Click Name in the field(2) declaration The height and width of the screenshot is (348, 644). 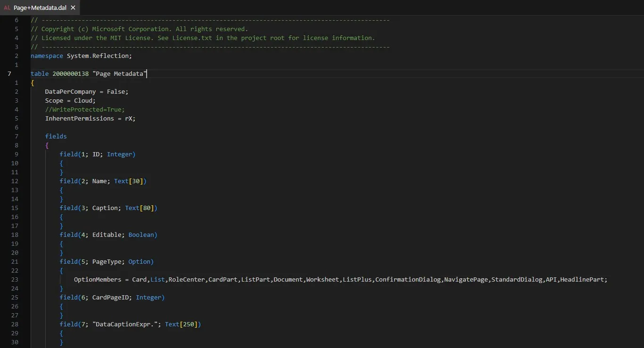tap(99, 181)
